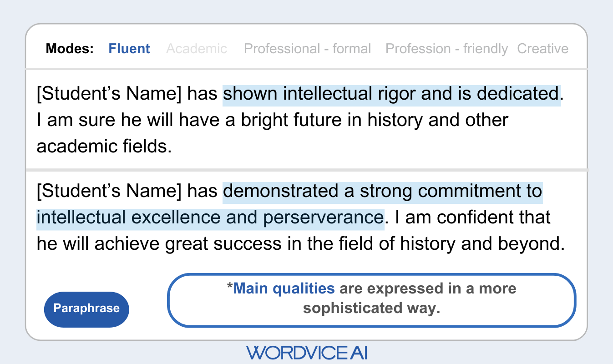The width and height of the screenshot is (613, 364).
Task: Click the note box about sophisticated expression
Action: coord(372,300)
